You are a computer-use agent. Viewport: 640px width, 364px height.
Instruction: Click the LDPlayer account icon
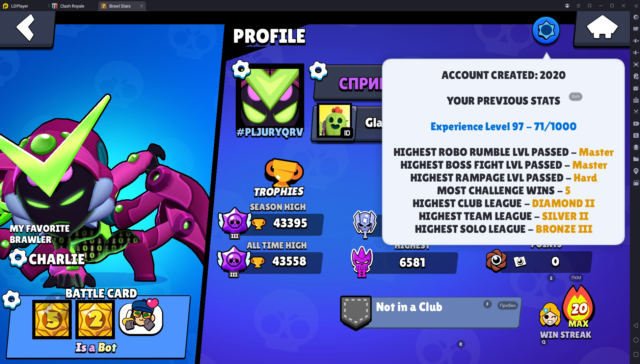(x=567, y=6)
